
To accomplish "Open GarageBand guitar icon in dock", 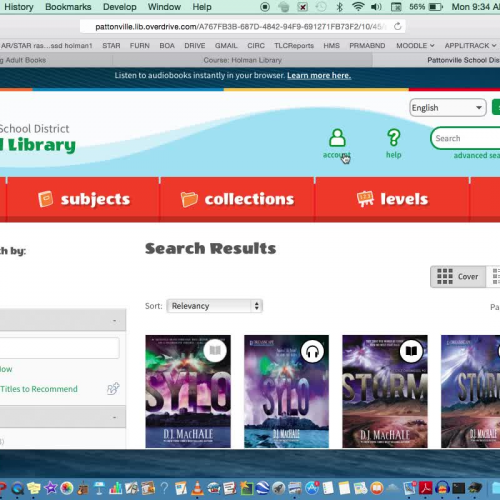I will 83,489.
